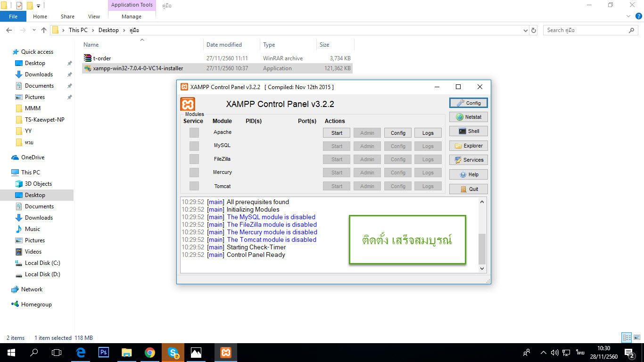Expand the address bar history dropdown
This screenshot has width=644, height=362.
pyautogui.click(x=526, y=30)
